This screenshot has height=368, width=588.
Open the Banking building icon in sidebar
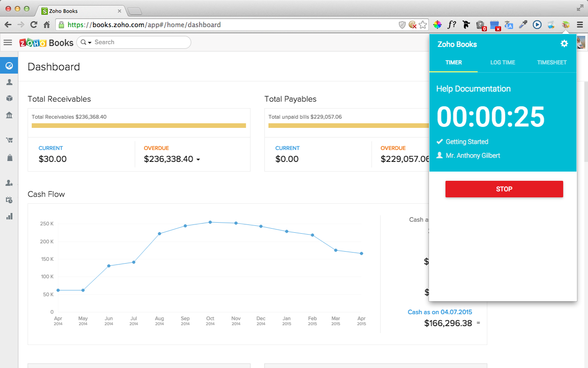coord(9,115)
